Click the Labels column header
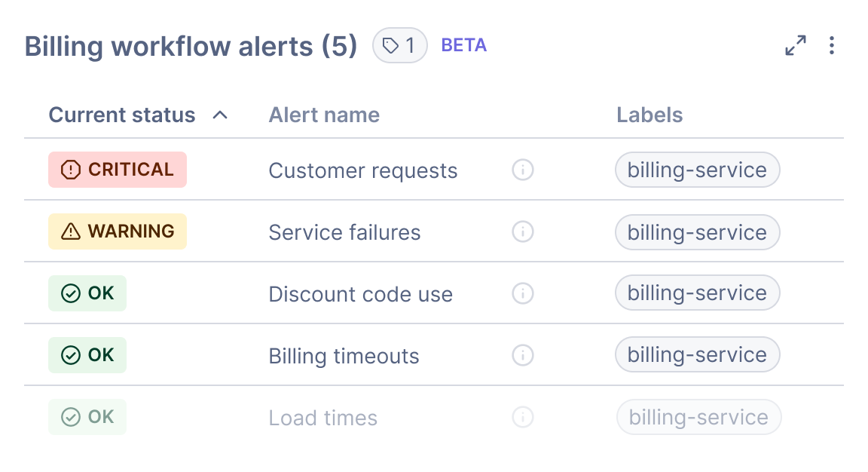 (x=649, y=115)
